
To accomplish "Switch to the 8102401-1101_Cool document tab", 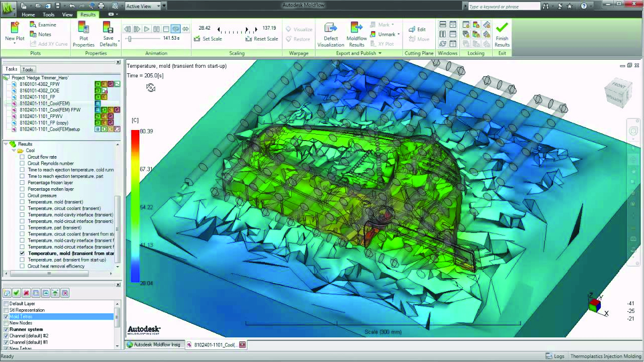I will (x=215, y=345).
